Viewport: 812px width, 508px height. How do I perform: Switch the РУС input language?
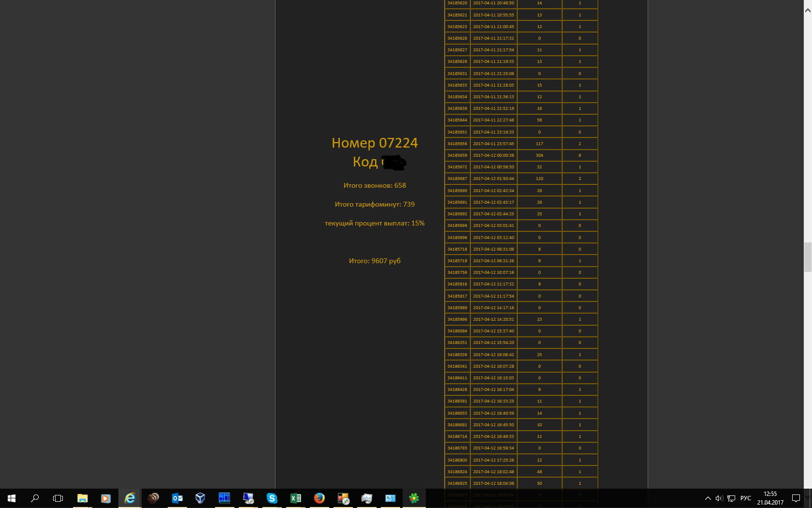746,498
